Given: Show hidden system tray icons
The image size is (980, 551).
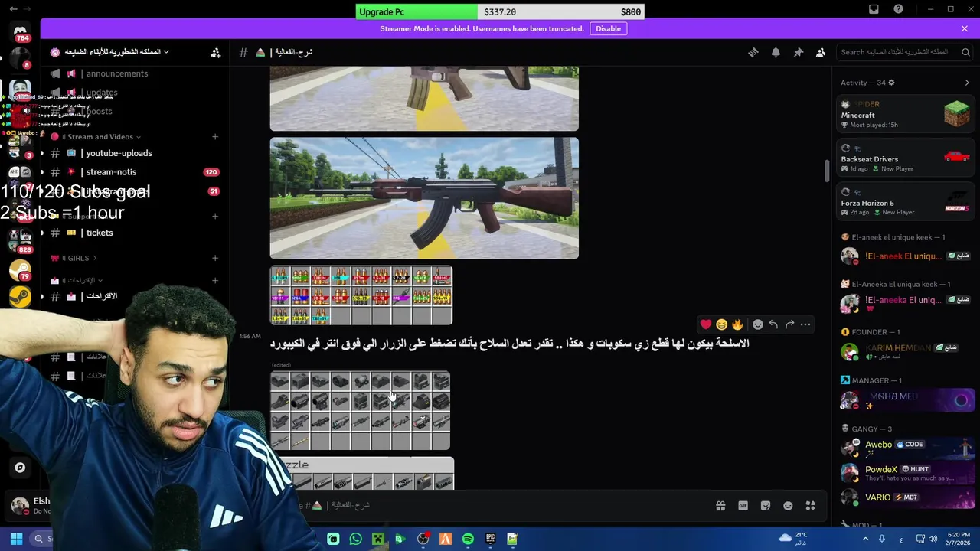Looking at the screenshot, I should tap(866, 539).
